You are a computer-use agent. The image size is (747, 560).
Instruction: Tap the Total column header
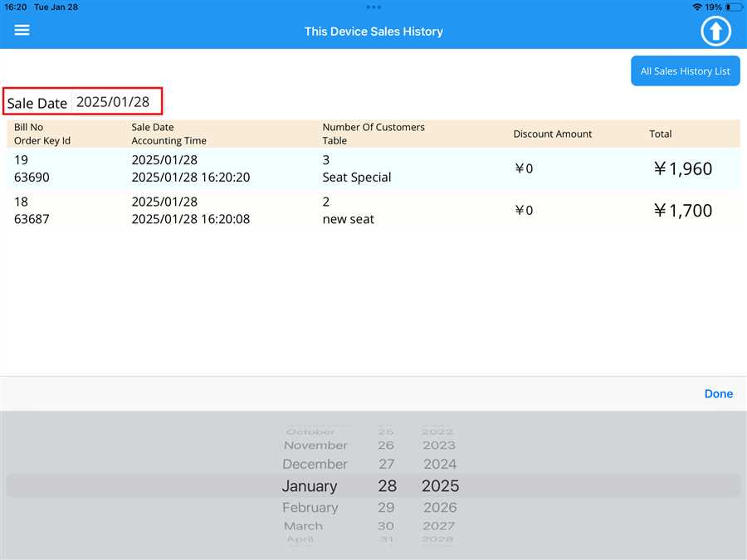pos(661,134)
